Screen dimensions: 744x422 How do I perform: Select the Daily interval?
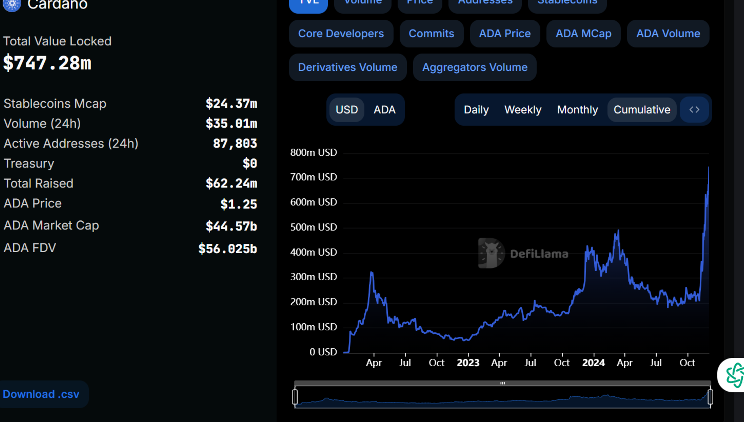tap(476, 110)
